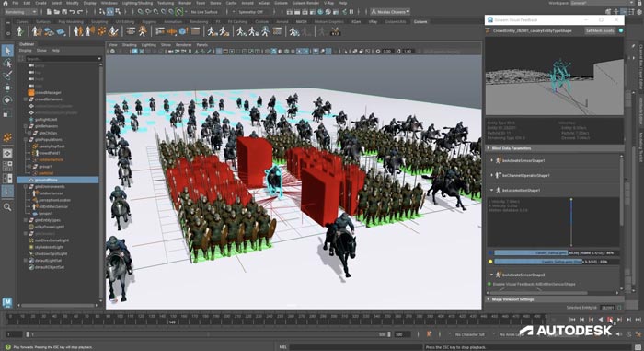
Task: Toggle the cyan indicator beside Set Mesh Assets
Action: pyautogui.click(x=621, y=30)
